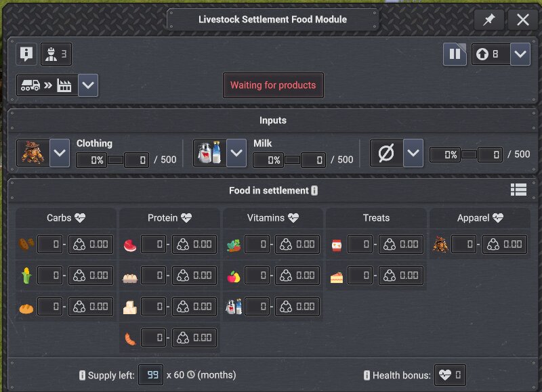Pin the Food Module window
Image resolution: width=542 pixels, height=392 pixels.
[x=488, y=20]
